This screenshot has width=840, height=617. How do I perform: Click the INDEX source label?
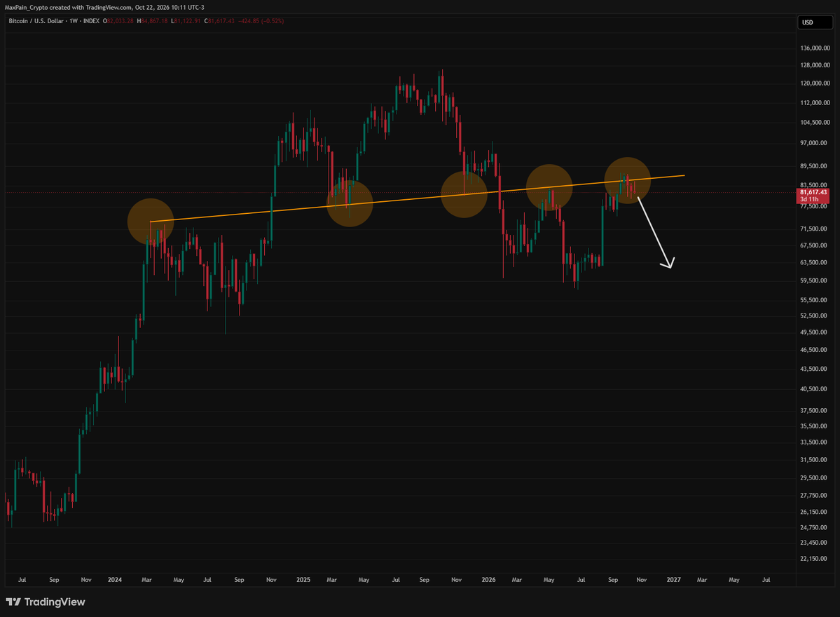click(91, 21)
